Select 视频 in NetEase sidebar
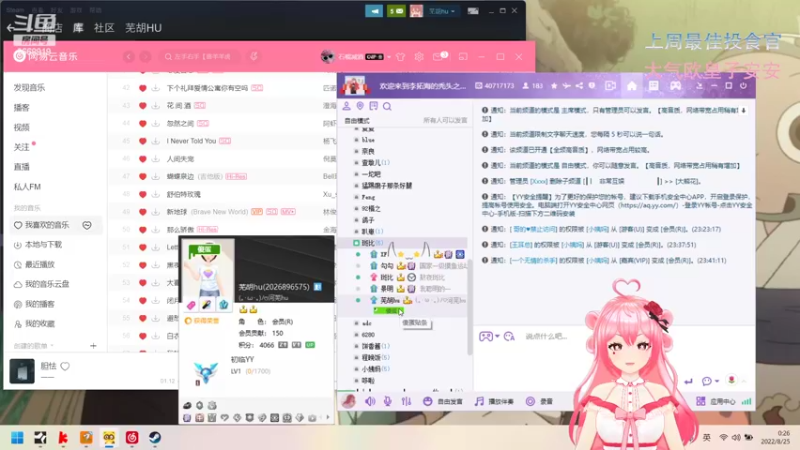The height and width of the screenshot is (450, 800). (x=21, y=127)
